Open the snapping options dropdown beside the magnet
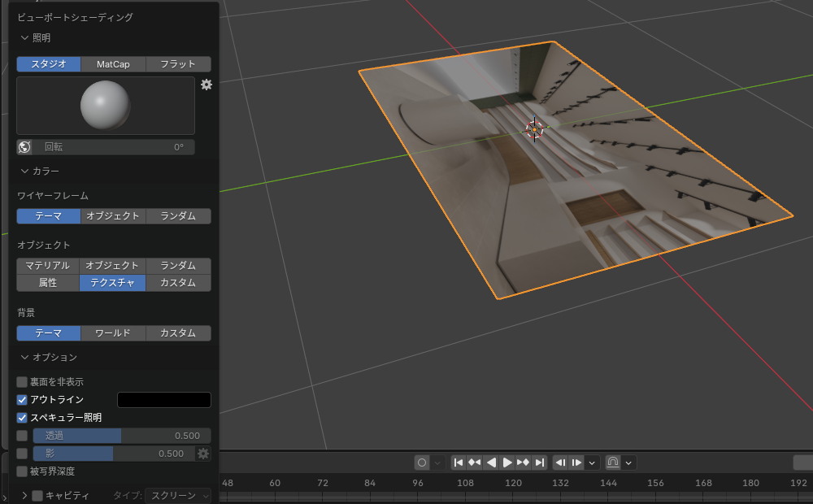This screenshot has width=813, height=504. 628,463
